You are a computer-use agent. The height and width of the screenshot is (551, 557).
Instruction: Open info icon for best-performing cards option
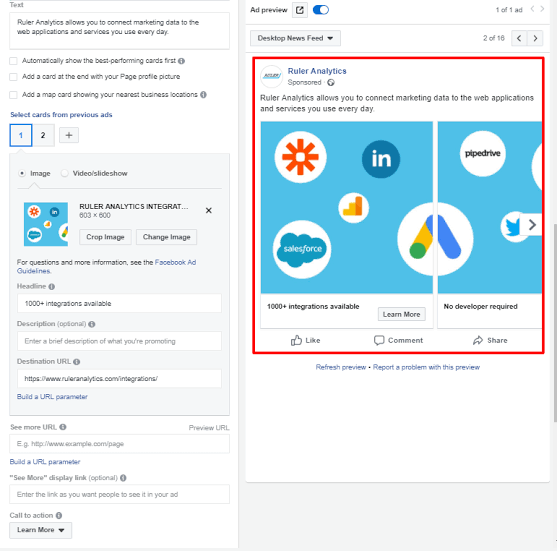[182, 61]
